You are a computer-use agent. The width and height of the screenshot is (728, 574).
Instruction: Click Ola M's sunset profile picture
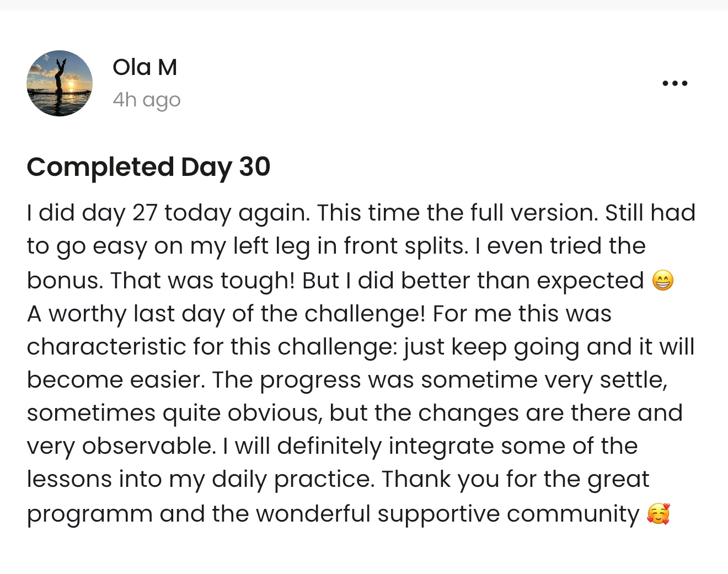pos(60,83)
